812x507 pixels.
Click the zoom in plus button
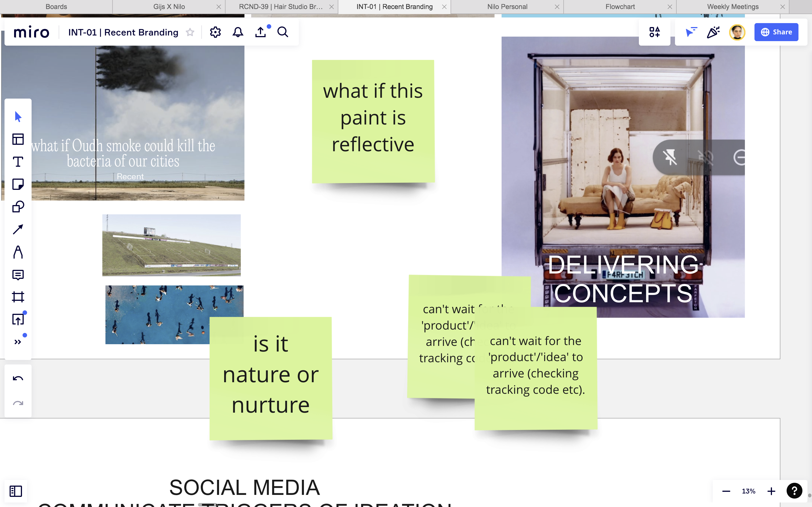(771, 491)
